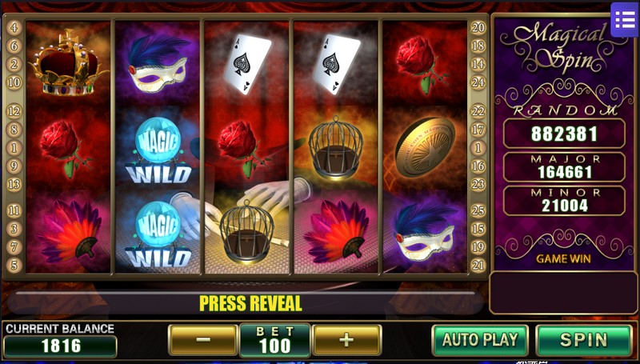Select the gold coin symbol
The image size is (640, 364).
point(425,147)
